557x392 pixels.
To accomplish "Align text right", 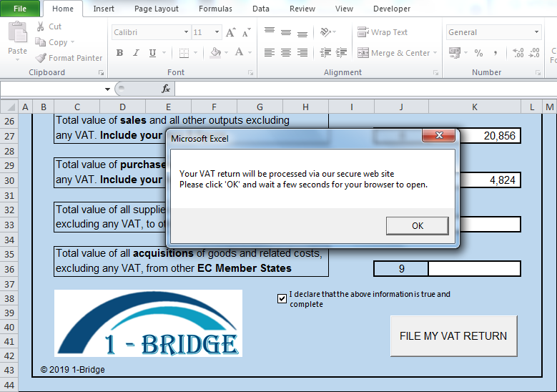I will [x=302, y=53].
